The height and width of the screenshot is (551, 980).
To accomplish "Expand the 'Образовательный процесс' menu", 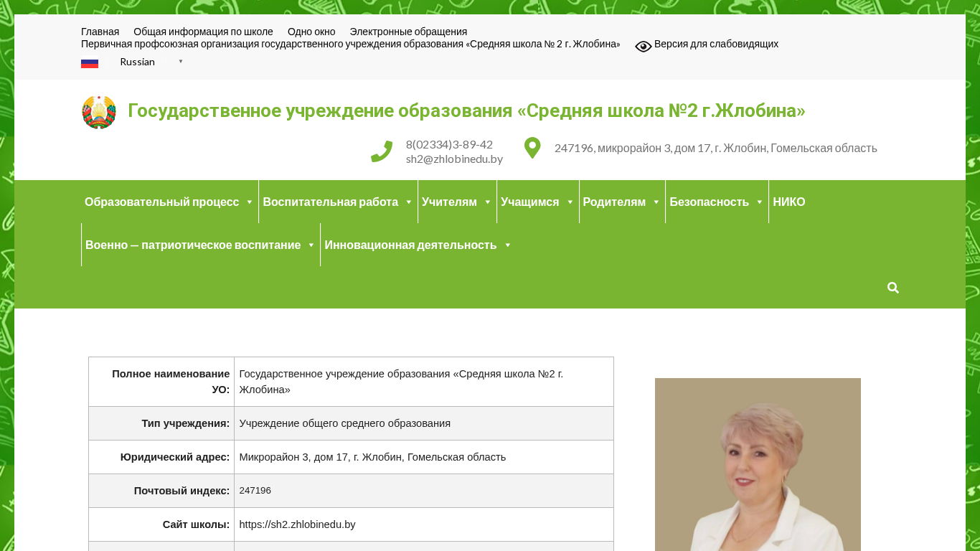I will [169, 202].
